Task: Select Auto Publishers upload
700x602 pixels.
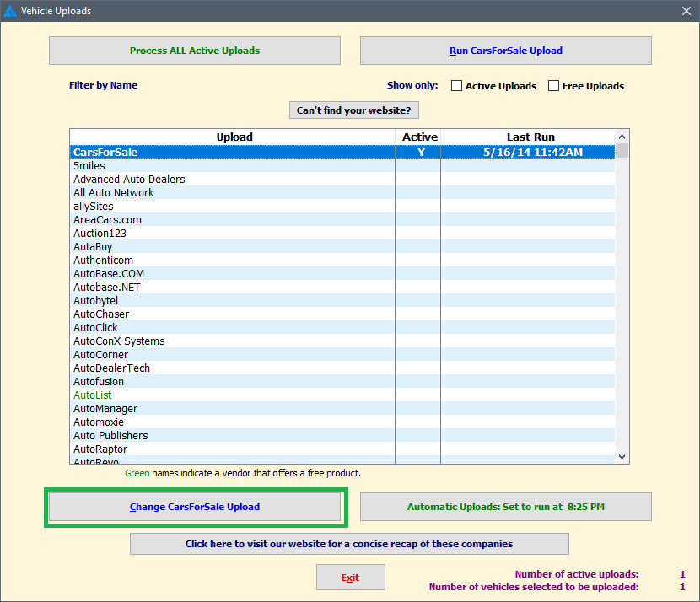Action: pos(342,436)
